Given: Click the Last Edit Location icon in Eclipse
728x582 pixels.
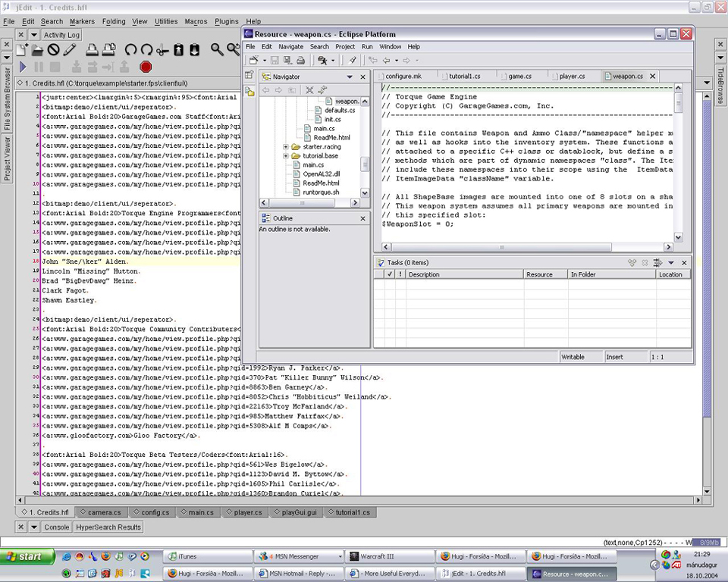Looking at the screenshot, I should click(372, 61).
